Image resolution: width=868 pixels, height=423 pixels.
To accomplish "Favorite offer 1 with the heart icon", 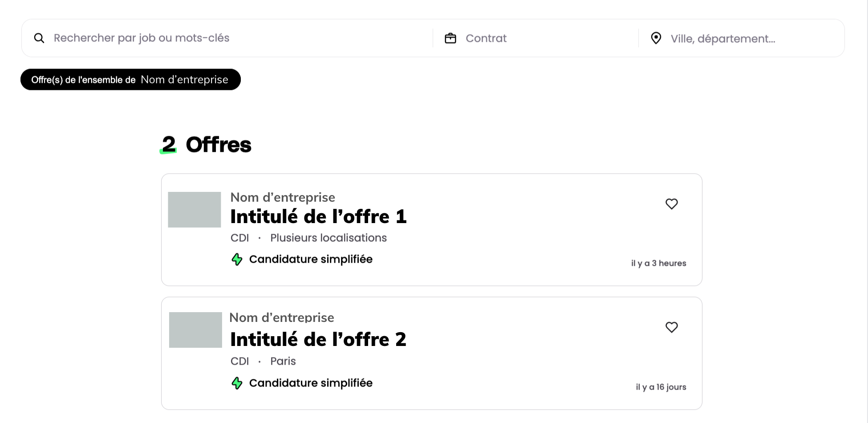I will pyautogui.click(x=671, y=204).
